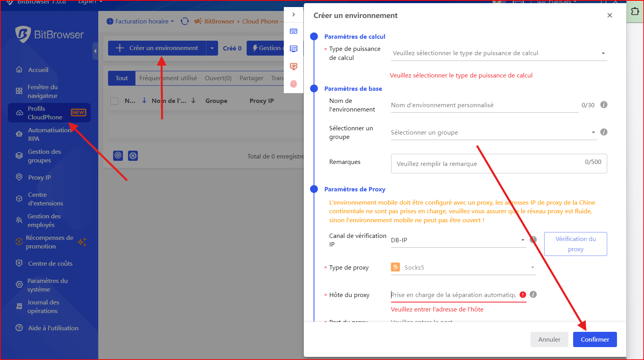This screenshot has width=644, height=360.
Task: Click the Paramètres de base heading
Action: tap(353, 88)
